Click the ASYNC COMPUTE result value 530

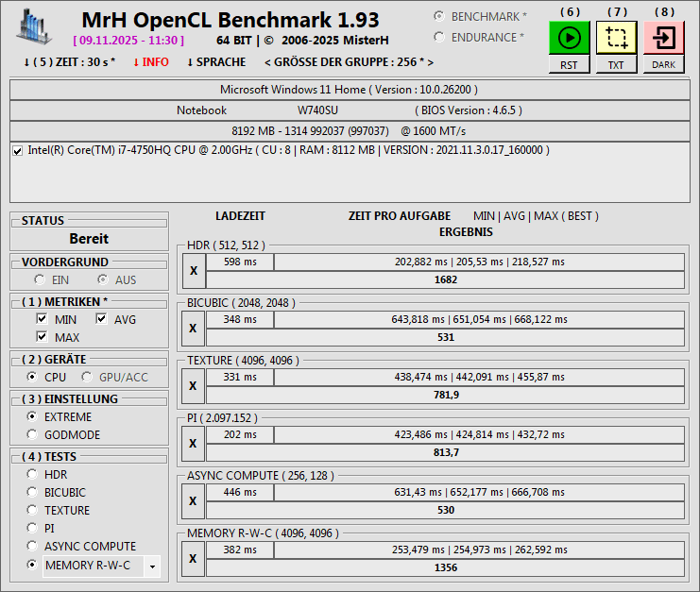coord(446,510)
